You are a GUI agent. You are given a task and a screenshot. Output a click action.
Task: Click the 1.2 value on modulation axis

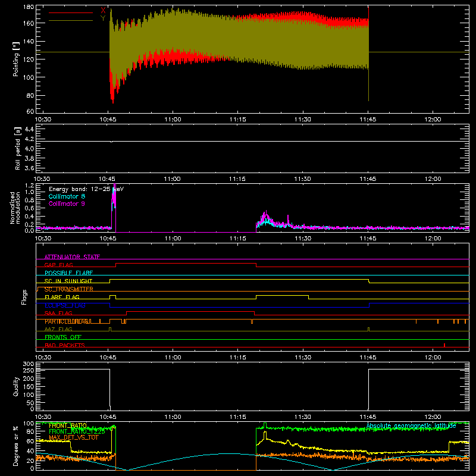pos(29,186)
